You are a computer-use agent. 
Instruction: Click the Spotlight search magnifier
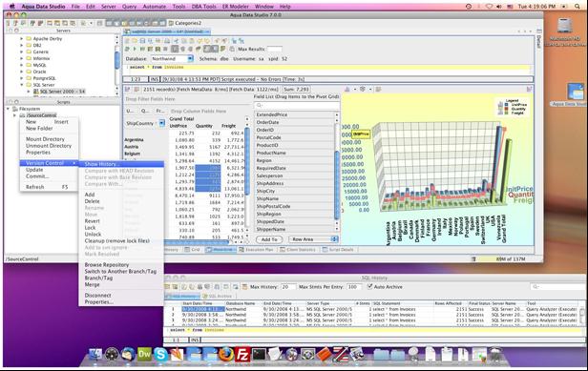point(578,7)
